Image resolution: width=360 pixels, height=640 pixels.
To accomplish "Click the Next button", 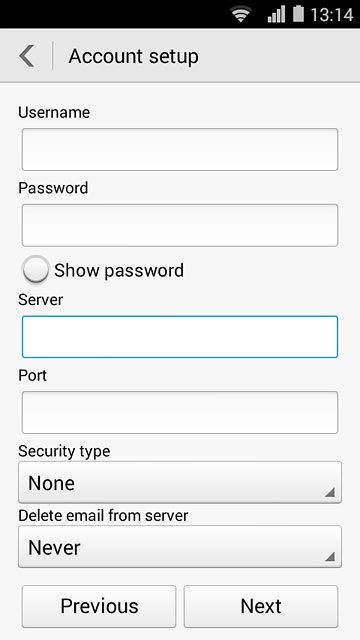I will pyautogui.click(x=261, y=607).
